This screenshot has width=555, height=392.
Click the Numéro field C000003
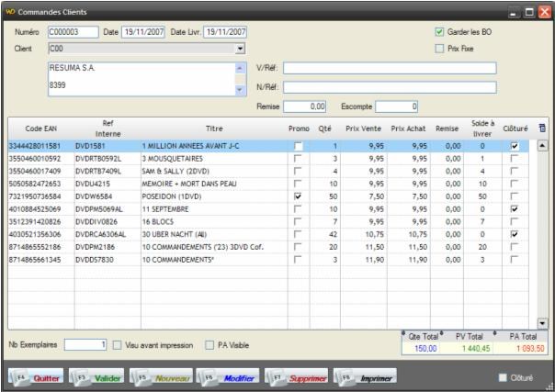pyautogui.click(x=74, y=32)
